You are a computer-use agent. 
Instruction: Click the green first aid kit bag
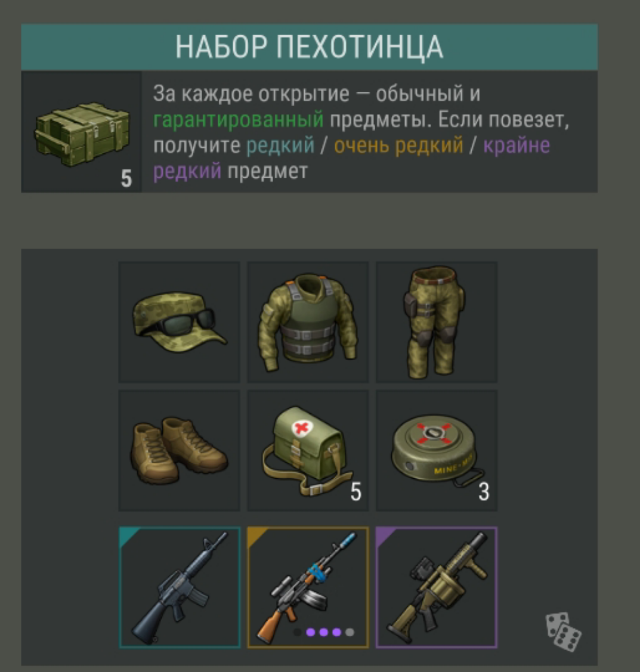pyautogui.click(x=308, y=450)
